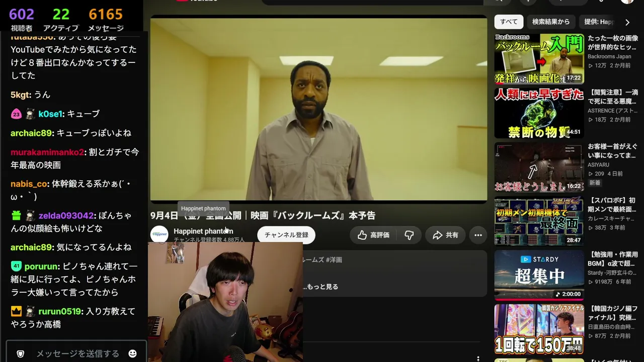Dislike the video with the thumbs-down icon
644x362 pixels.
[x=409, y=235]
